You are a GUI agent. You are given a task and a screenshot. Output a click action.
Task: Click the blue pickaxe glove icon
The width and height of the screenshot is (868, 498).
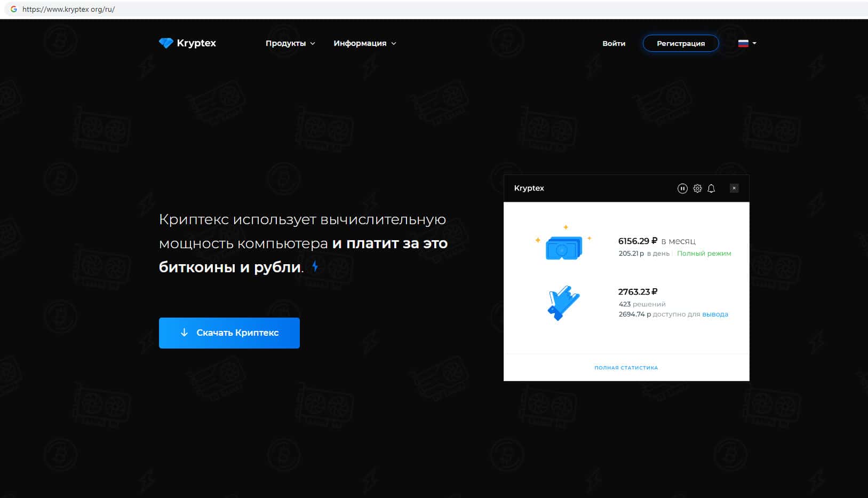[x=563, y=303]
